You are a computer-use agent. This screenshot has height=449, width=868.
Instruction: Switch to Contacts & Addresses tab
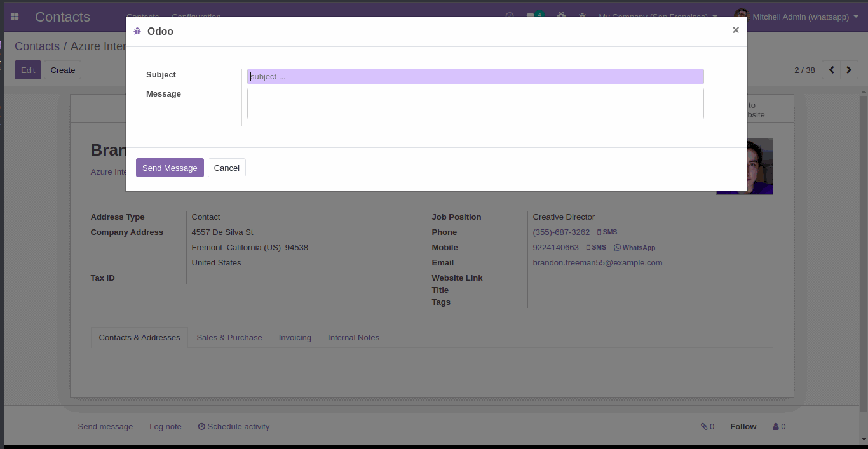[x=139, y=338]
